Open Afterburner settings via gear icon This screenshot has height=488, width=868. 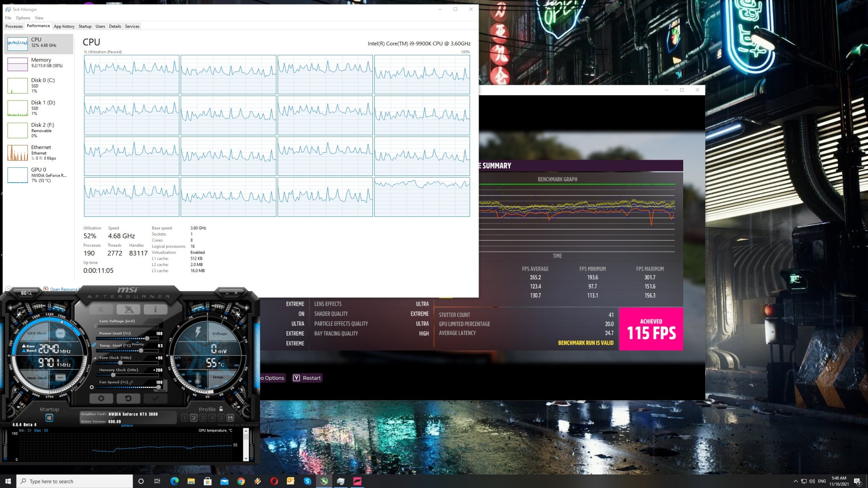point(102,399)
